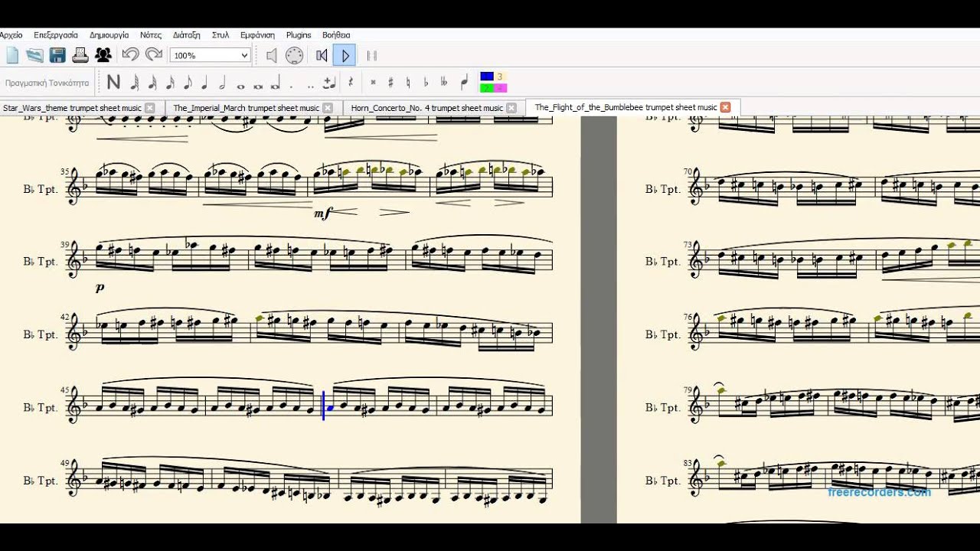The width and height of the screenshot is (980, 551).
Task: Select the 64th note duration
Action: point(135,83)
